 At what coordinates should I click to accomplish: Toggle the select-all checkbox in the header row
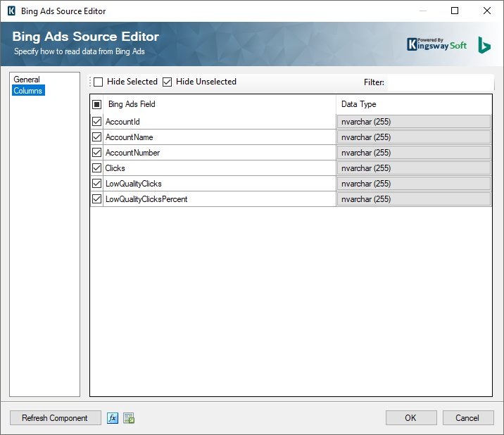(96, 104)
